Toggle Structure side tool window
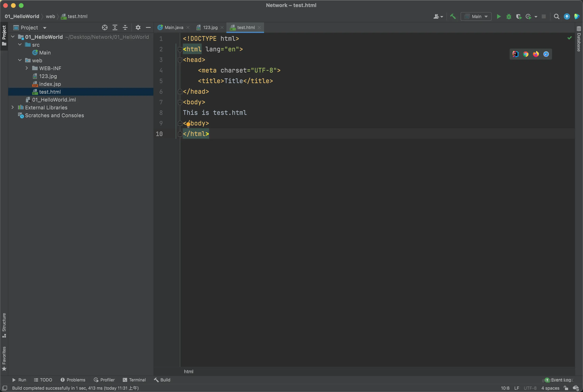Screen dimensions: 583x392 (4, 325)
